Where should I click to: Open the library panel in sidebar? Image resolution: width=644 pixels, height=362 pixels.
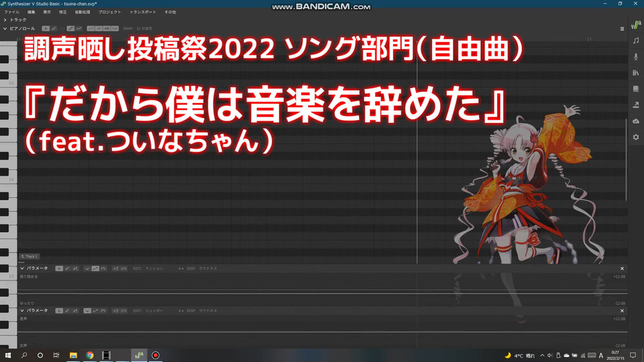click(x=636, y=72)
